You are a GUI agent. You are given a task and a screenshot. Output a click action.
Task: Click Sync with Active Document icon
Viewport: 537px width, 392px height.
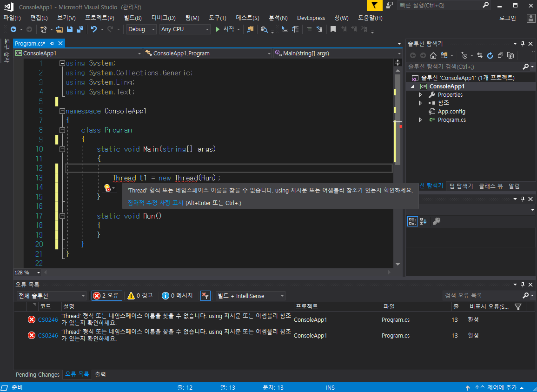click(480, 55)
